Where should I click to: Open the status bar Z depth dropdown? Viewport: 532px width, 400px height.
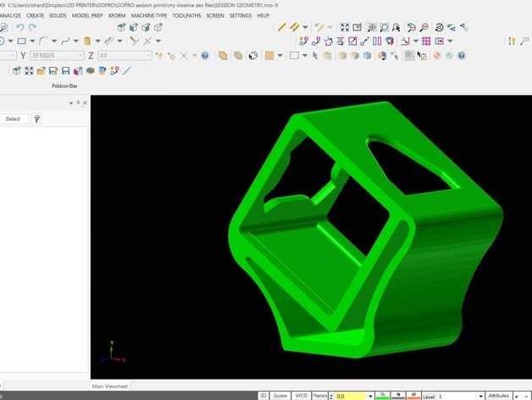(x=370, y=397)
